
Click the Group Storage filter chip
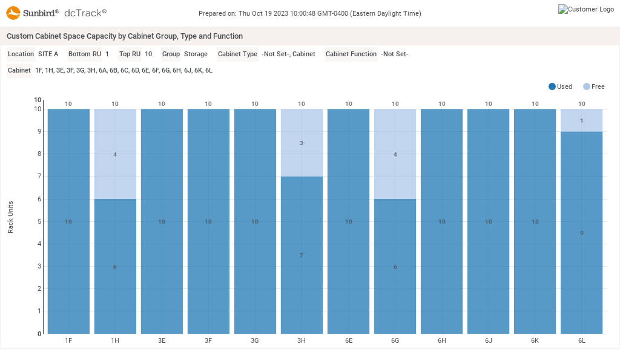click(x=171, y=54)
